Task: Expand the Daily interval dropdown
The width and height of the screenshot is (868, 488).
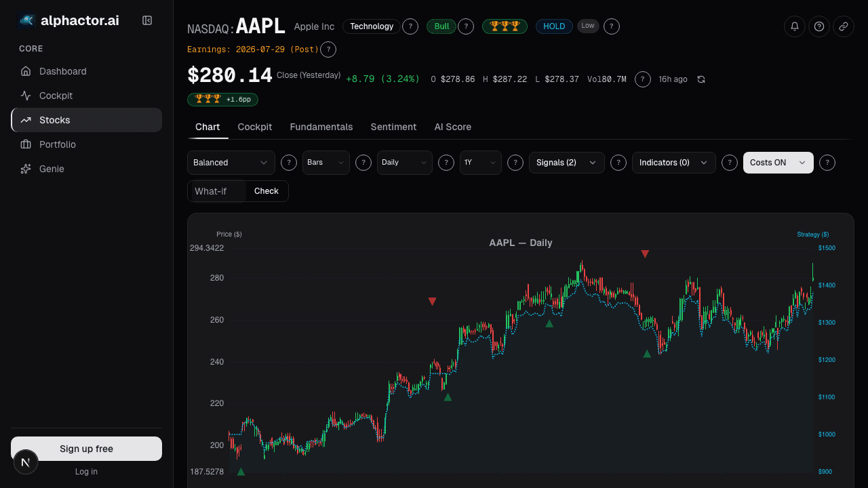Action: (405, 163)
